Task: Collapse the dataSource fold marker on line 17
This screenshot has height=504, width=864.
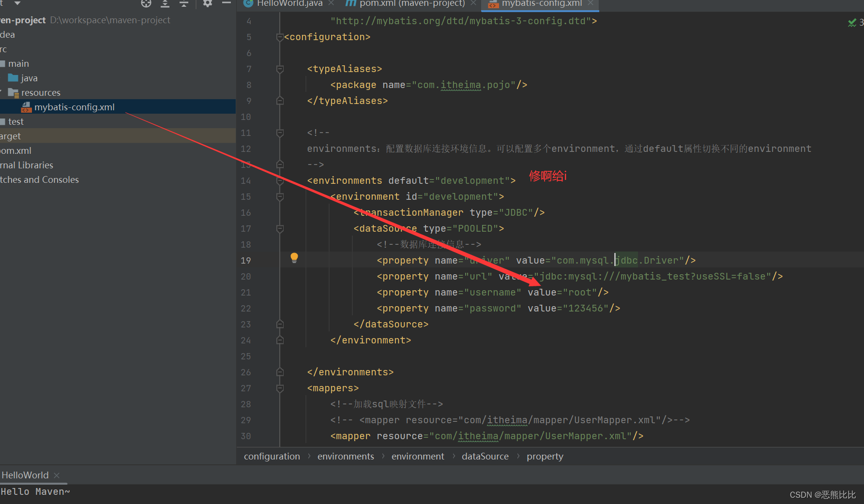Action: [x=280, y=229]
